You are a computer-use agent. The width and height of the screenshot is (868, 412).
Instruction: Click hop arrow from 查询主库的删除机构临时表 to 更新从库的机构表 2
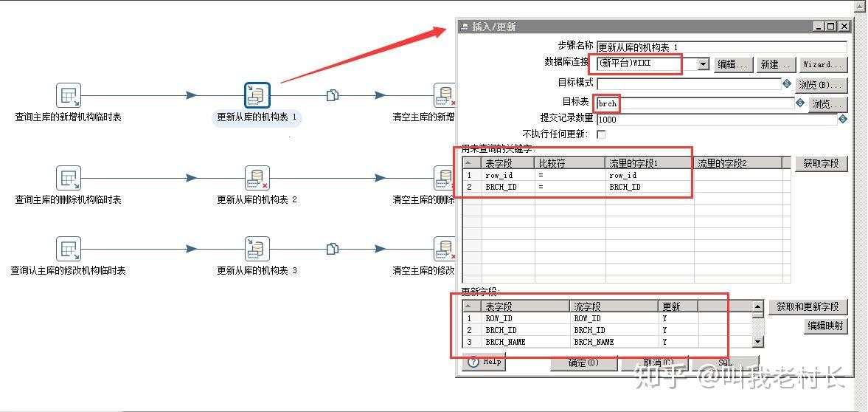[192, 178]
